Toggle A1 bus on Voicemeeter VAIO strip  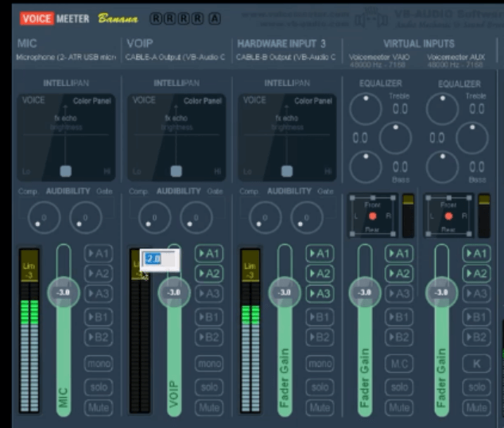399,254
